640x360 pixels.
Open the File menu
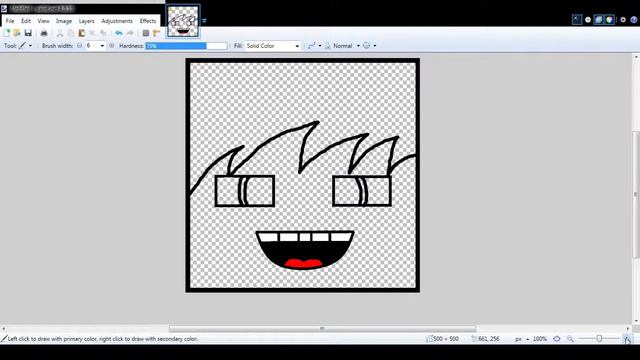click(10, 21)
